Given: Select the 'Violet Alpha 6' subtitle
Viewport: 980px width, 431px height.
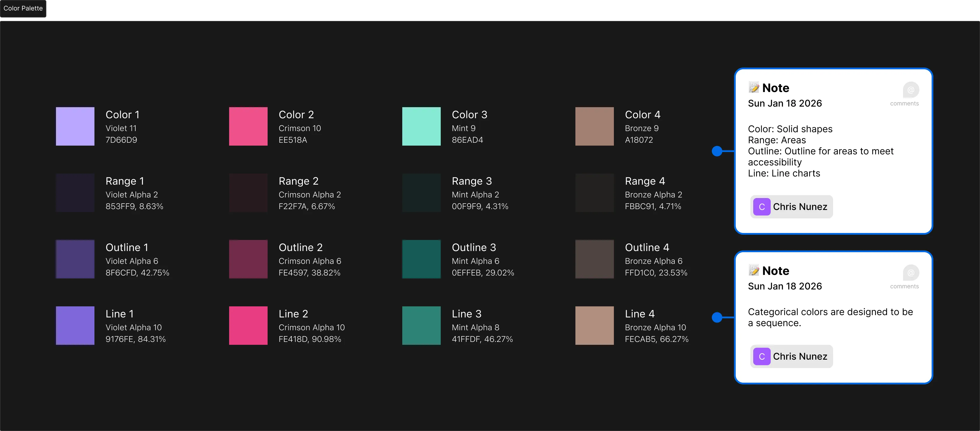Looking at the screenshot, I should point(132,261).
